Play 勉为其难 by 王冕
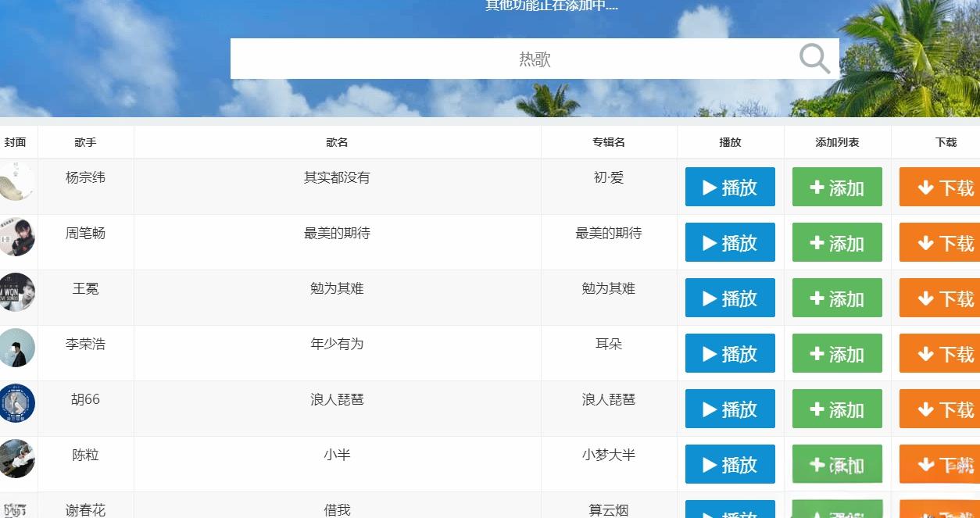980x518 pixels. click(730, 298)
